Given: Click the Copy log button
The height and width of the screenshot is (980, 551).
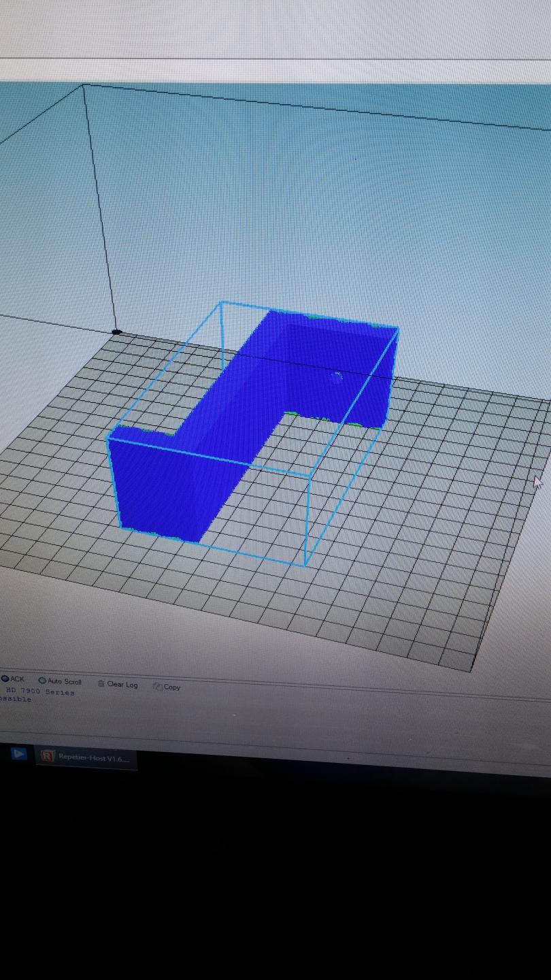Looking at the screenshot, I should tap(167, 687).
